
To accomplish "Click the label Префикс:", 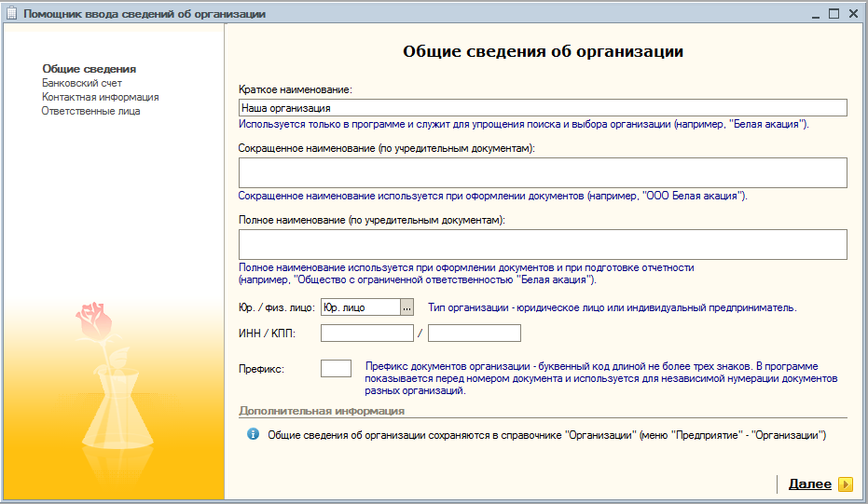I will [x=261, y=369].
